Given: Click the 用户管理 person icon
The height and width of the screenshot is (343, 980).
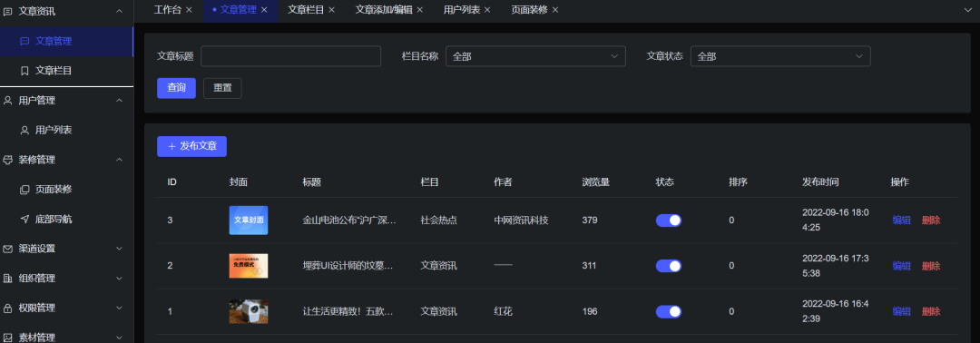Looking at the screenshot, I should pos(8,101).
